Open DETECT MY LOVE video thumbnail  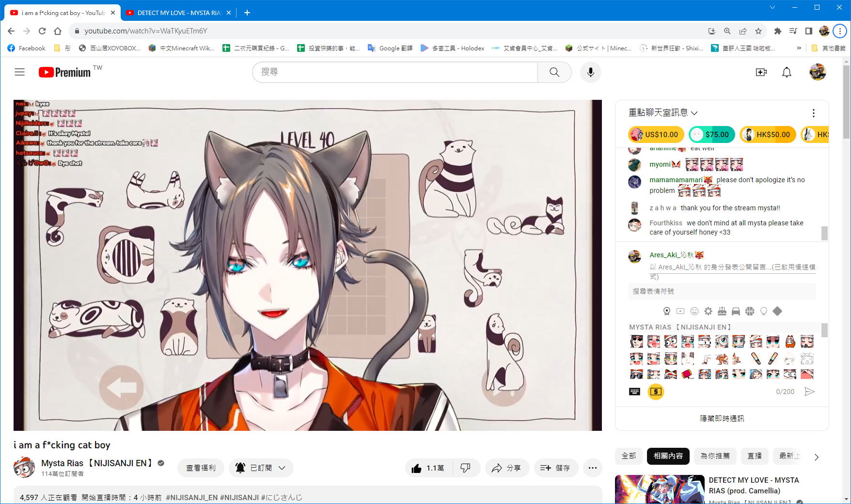click(x=660, y=489)
